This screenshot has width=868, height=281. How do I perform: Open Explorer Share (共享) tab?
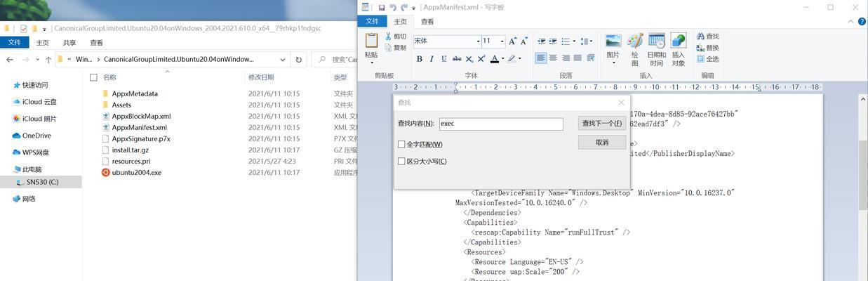69,43
